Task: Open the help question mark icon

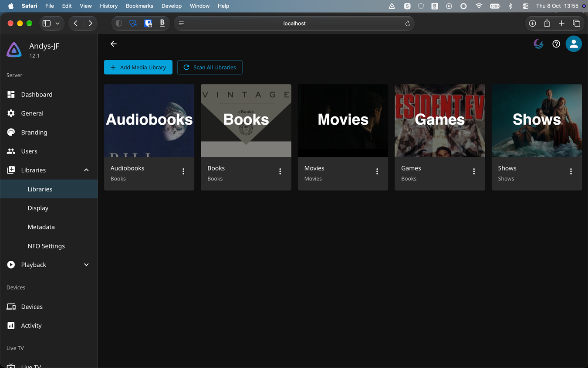Action: click(x=556, y=44)
